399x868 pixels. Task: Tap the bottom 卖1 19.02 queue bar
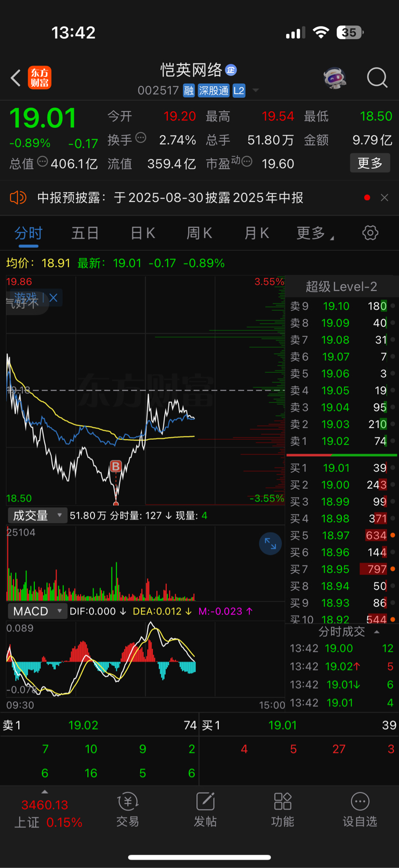click(99, 725)
